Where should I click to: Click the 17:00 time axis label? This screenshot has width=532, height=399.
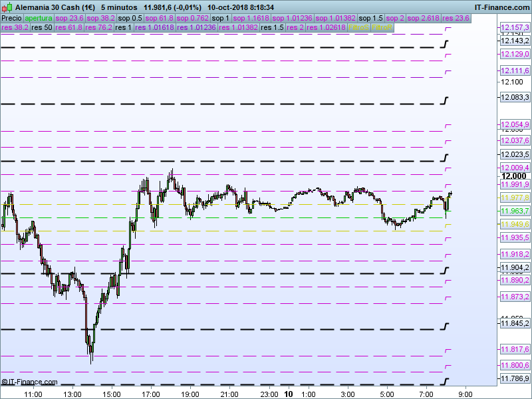[x=151, y=394]
